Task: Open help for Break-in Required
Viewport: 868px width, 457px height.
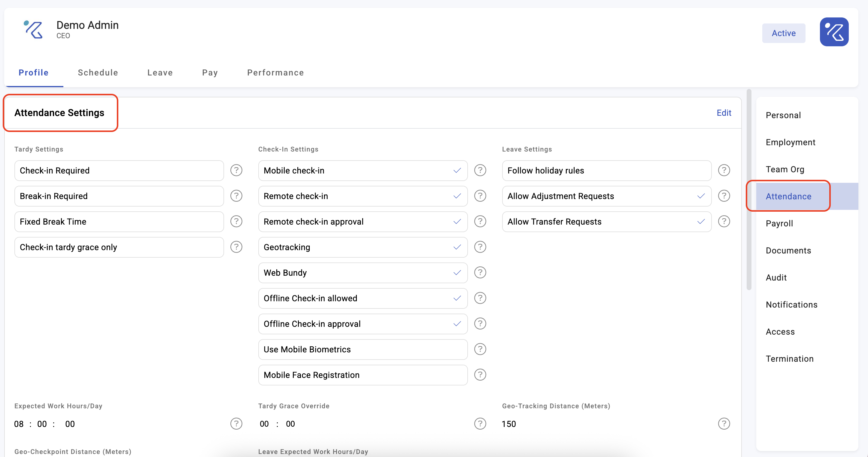Action: 236,196
